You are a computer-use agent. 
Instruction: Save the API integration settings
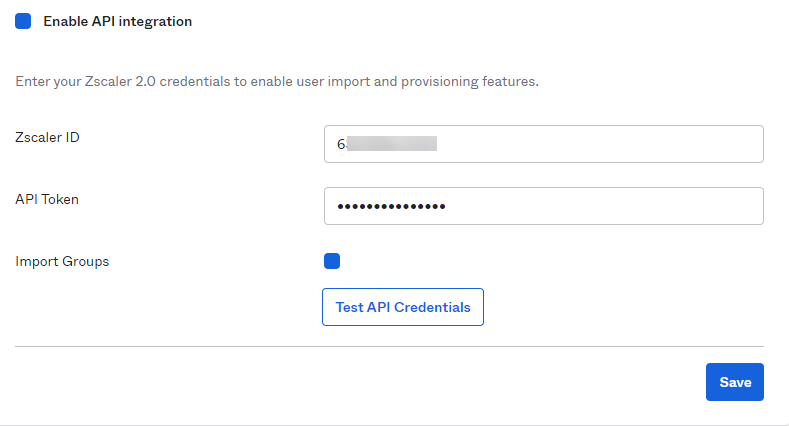pos(735,382)
